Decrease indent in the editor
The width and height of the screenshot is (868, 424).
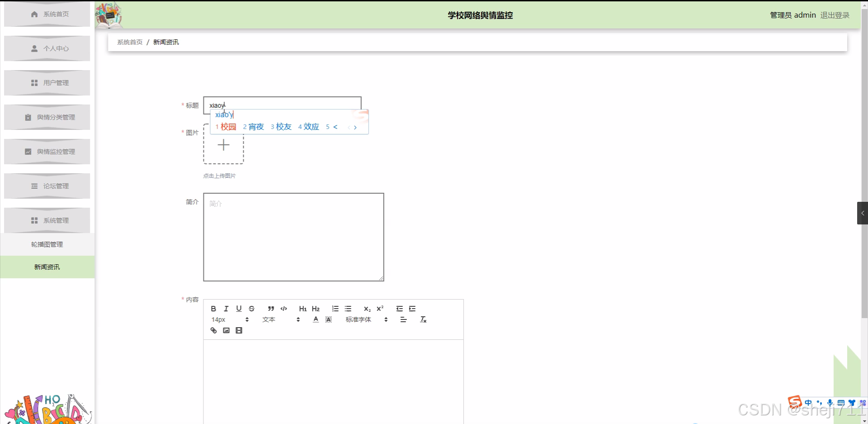tap(399, 309)
